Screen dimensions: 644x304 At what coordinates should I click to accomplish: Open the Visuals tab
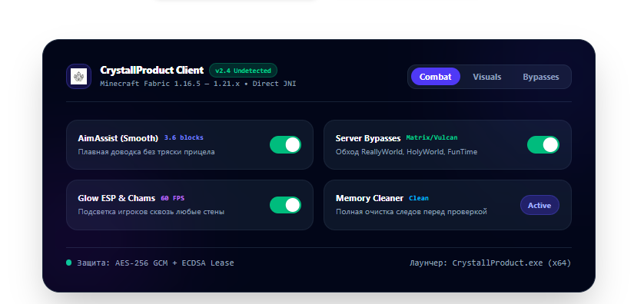pyautogui.click(x=486, y=77)
